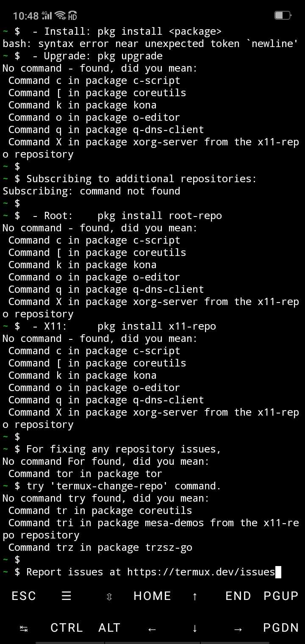Toggle the ALT modifier key
The image size is (305, 644).
(x=109, y=627)
